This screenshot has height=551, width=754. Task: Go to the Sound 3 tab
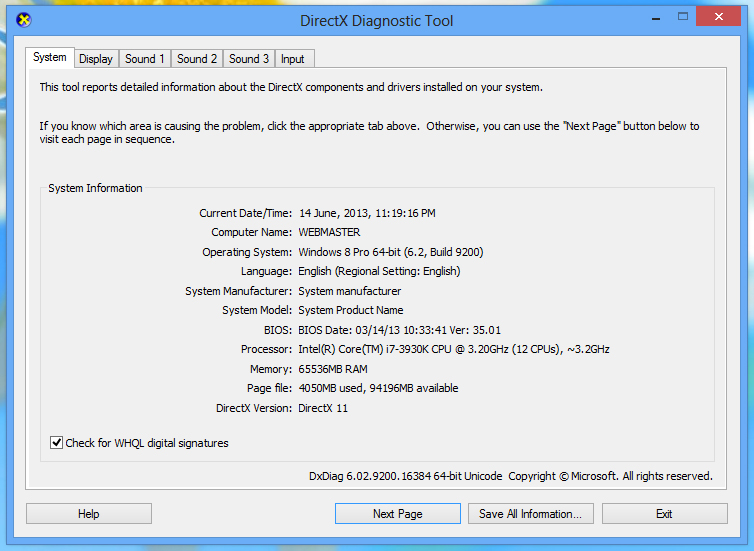tap(249, 59)
